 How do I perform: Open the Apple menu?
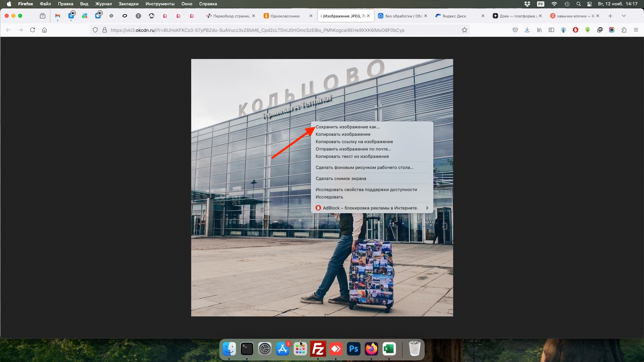9,4
